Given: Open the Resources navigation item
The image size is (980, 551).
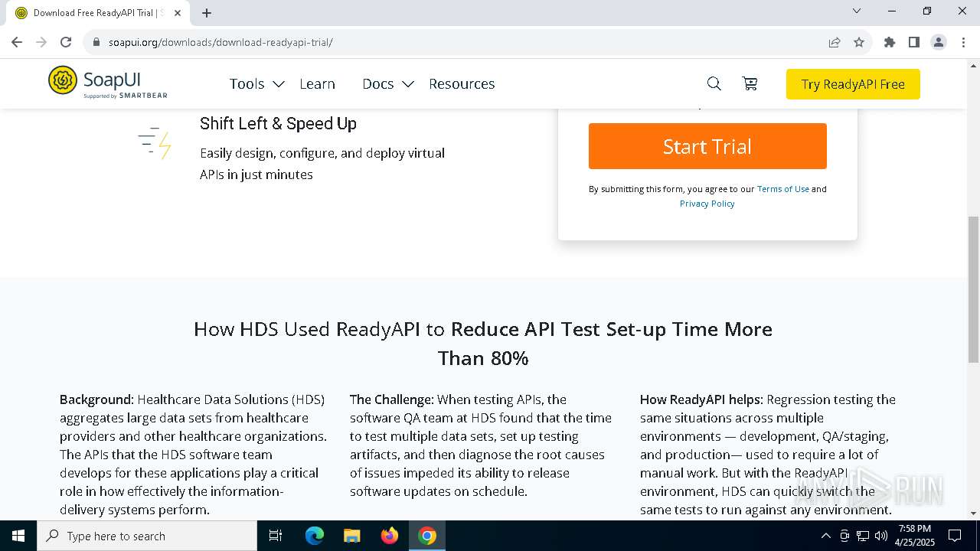Looking at the screenshot, I should point(462,84).
